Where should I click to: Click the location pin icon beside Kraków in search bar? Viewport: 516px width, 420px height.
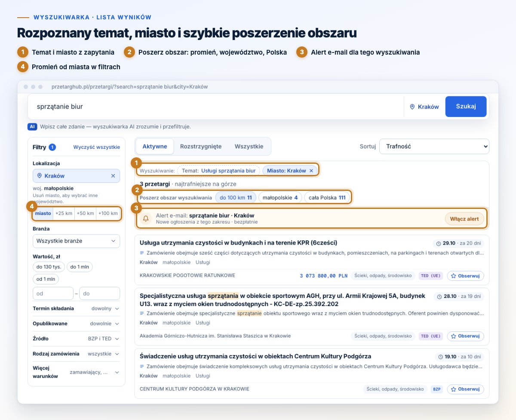pos(412,107)
